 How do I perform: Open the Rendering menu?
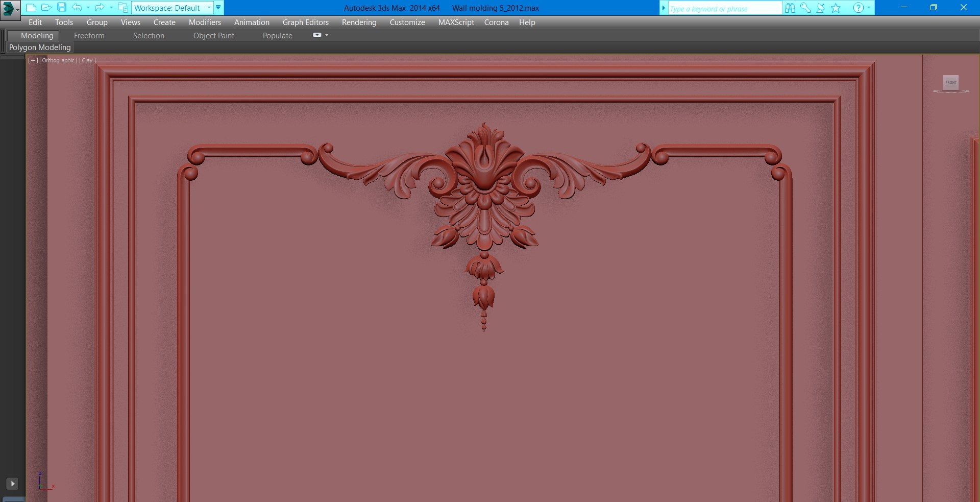click(x=359, y=22)
